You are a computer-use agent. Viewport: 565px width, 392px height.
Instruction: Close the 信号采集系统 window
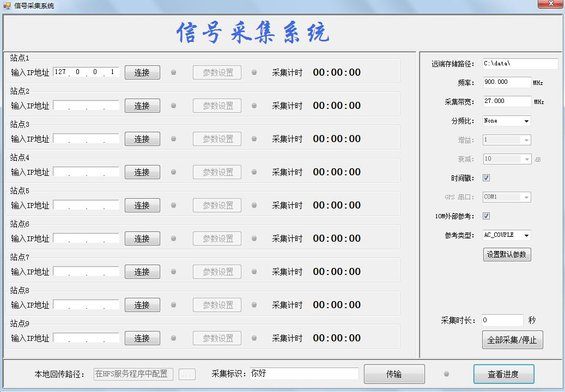(550, 5)
